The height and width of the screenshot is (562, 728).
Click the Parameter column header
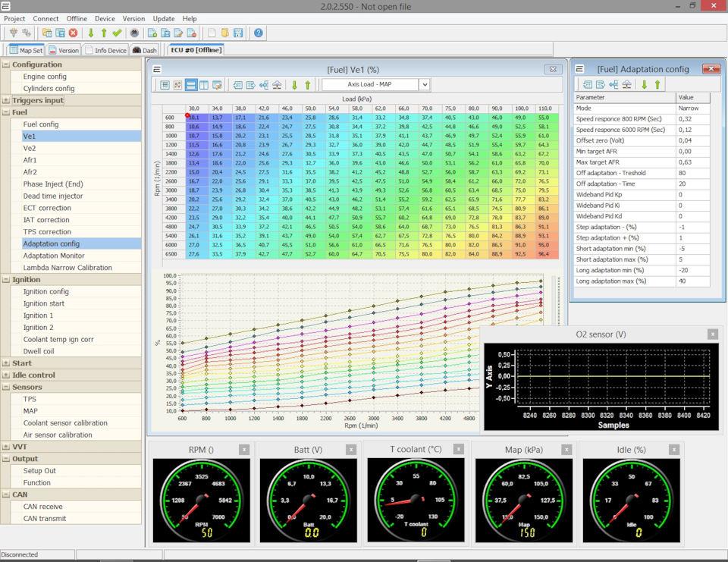[x=625, y=98]
